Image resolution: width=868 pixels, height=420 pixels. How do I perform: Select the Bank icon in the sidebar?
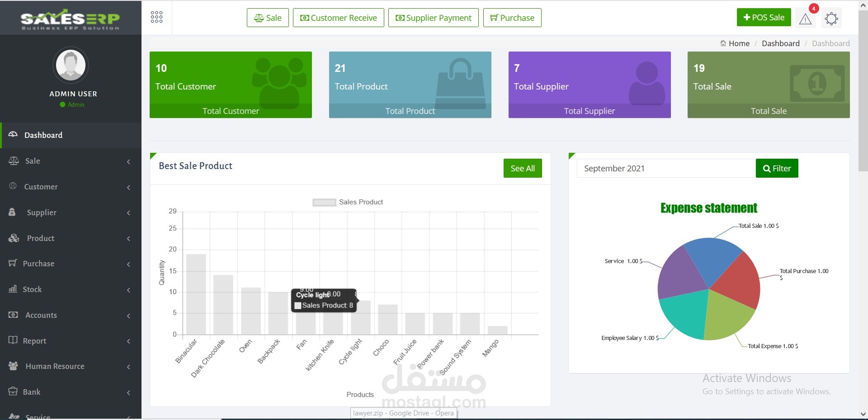click(x=12, y=392)
